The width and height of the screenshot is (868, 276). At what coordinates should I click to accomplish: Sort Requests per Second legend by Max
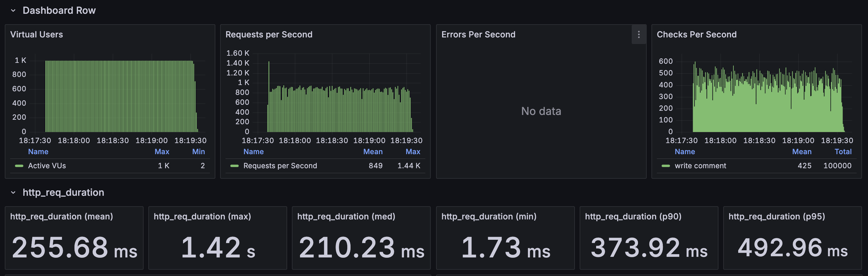coord(413,152)
